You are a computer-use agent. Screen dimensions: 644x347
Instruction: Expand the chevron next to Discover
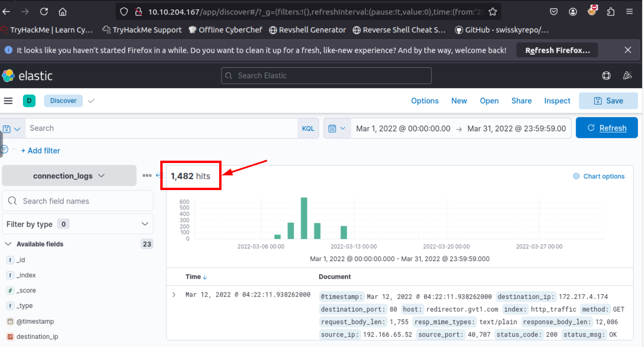[x=91, y=101]
